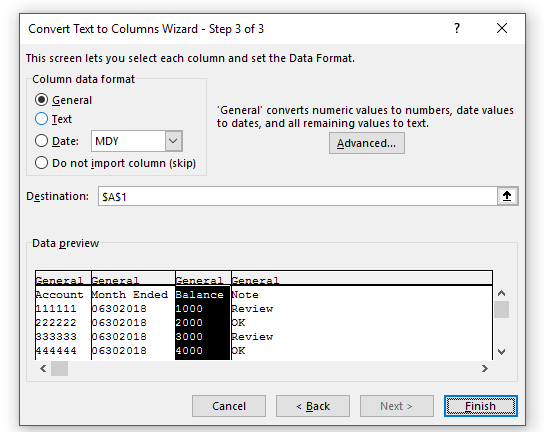Screen dimensions: 546x432
Task: Click balance value 3000 in preview
Action: pos(189,336)
